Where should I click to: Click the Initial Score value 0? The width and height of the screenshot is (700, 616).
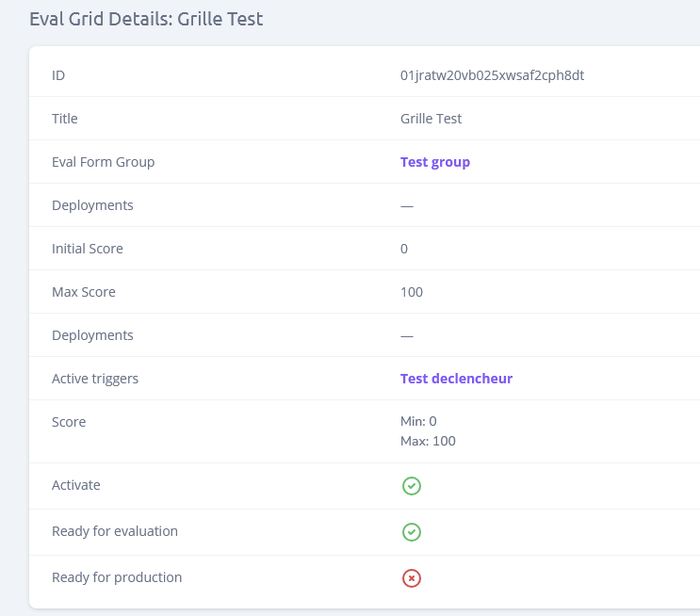pos(404,249)
